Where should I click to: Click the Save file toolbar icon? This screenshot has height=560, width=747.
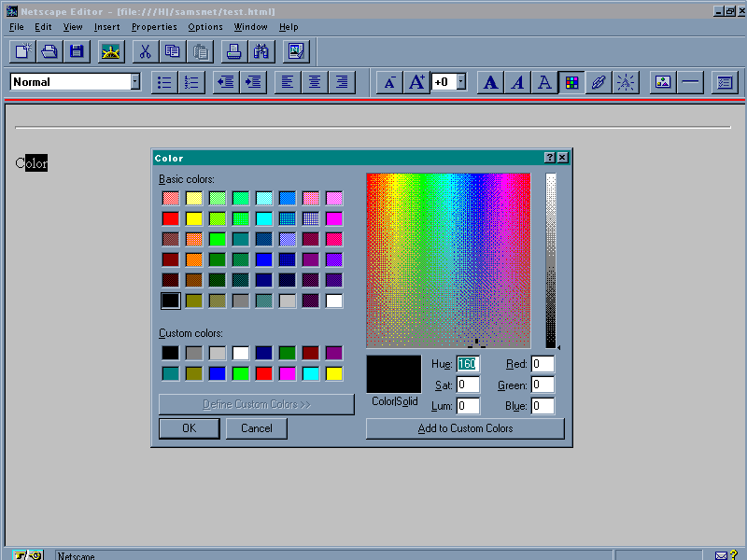pos(76,51)
